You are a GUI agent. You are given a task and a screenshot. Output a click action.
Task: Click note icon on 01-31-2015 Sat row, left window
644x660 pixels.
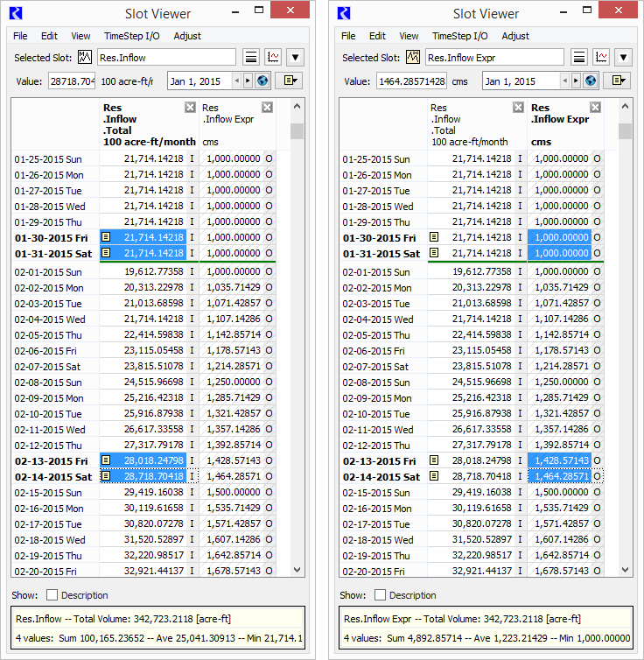point(106,253)
